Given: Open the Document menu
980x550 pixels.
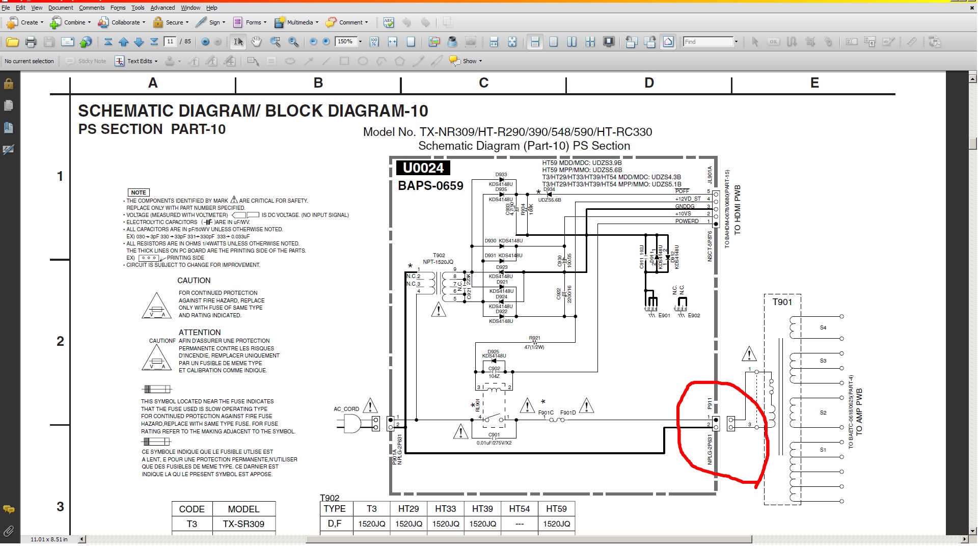Looking at the screenshot, I should [x=61, y=8].
